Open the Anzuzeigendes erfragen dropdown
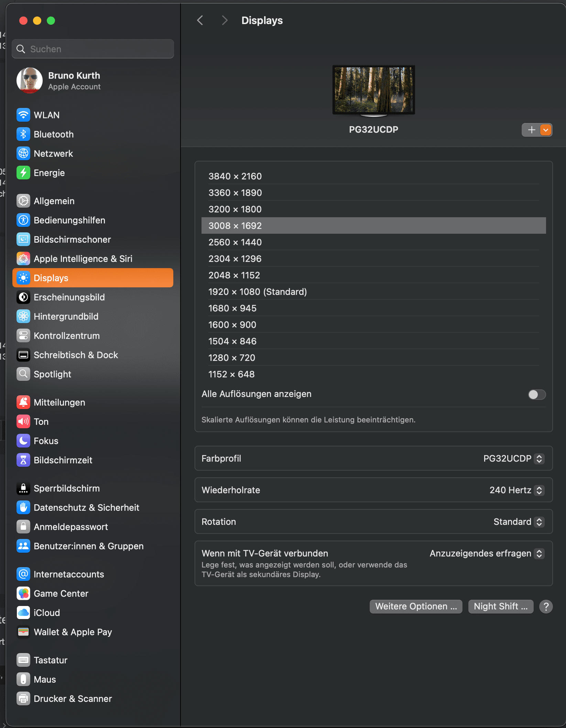Screen dimensions: 566x728 [x=487, y=553]
